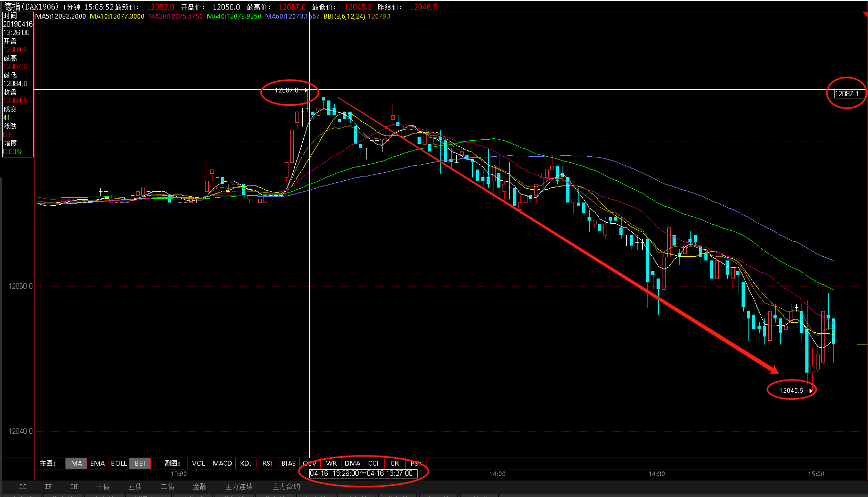Viewport: 868px width, 497px height.
Task: Choose the WR sub-chart indicator
Action: pyautogui.click(x=331, y=464)
